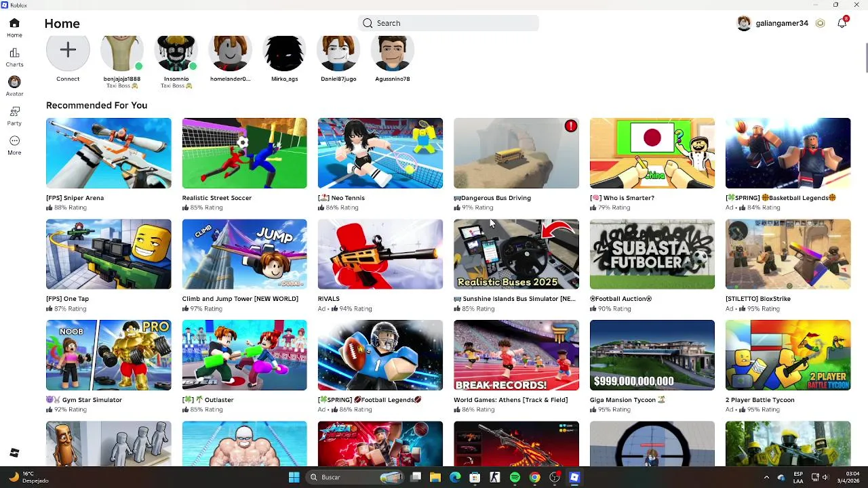The width and height of the screenshot is (868, 488).
Task: Open Microsoft Edge from the taskbar
Action: [x=455, y=477]
